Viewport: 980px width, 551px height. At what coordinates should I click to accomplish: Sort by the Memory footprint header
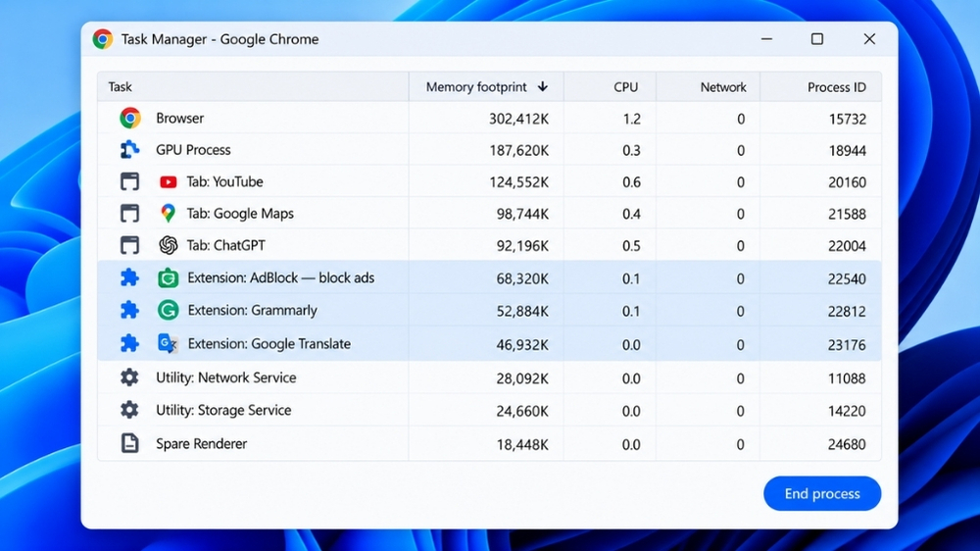tap(486, 87)
